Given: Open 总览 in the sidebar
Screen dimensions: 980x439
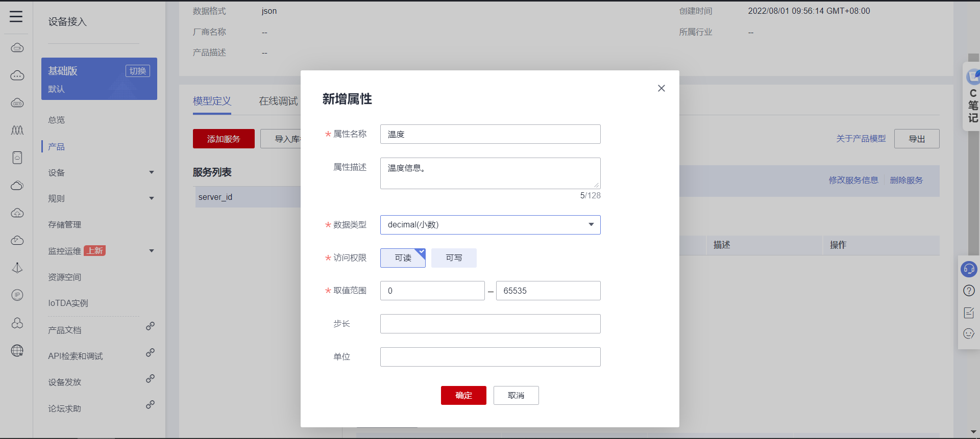Looking at the screenshot, I should tap(57, 120).
